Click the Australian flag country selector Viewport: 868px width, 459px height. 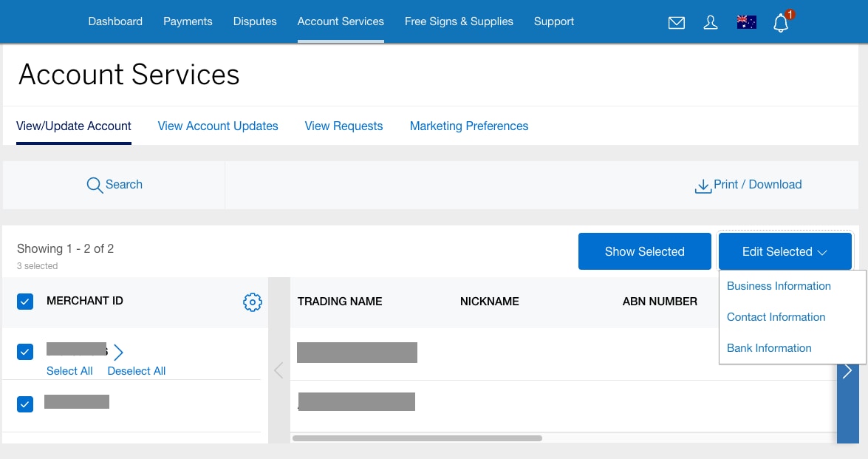746,22
